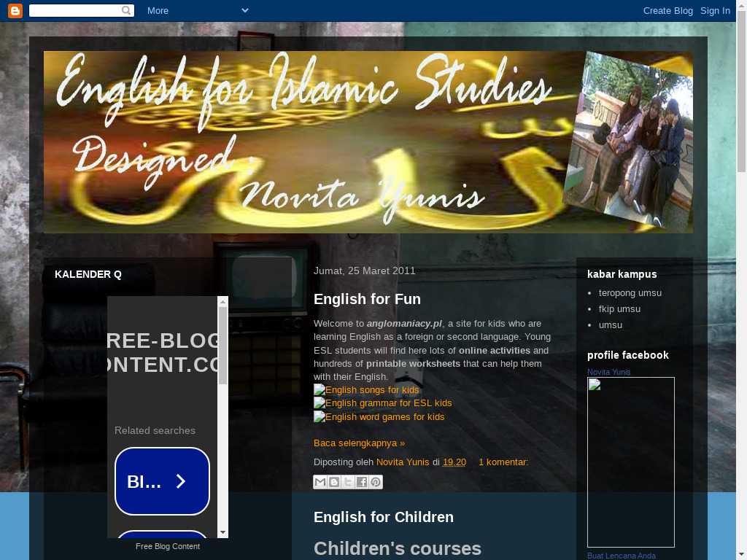The width and height of the screenshot is (747, 560).
Task: Click the photo of three women in header
Action: 628,141
